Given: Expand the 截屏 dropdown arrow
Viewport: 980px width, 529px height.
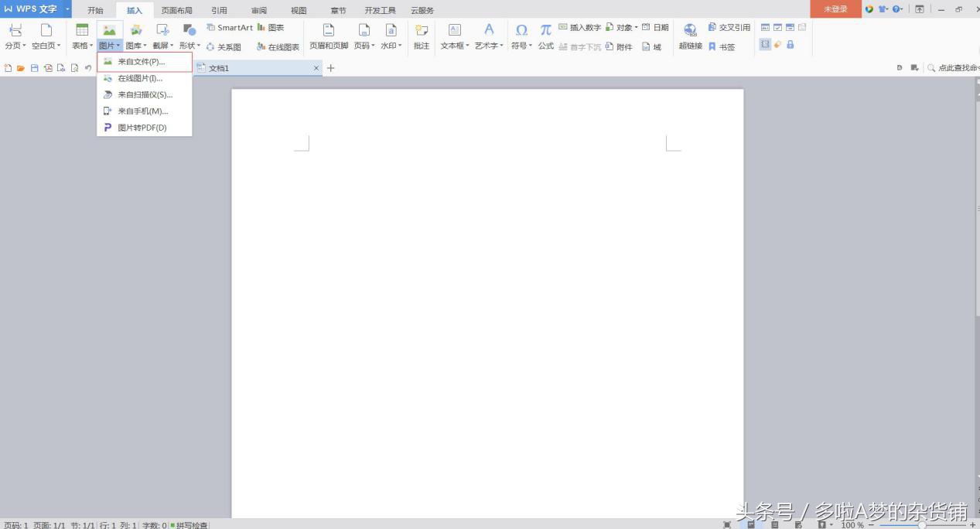Looking at the screenshot, I should pyautogui.click(x=172, y=46).
